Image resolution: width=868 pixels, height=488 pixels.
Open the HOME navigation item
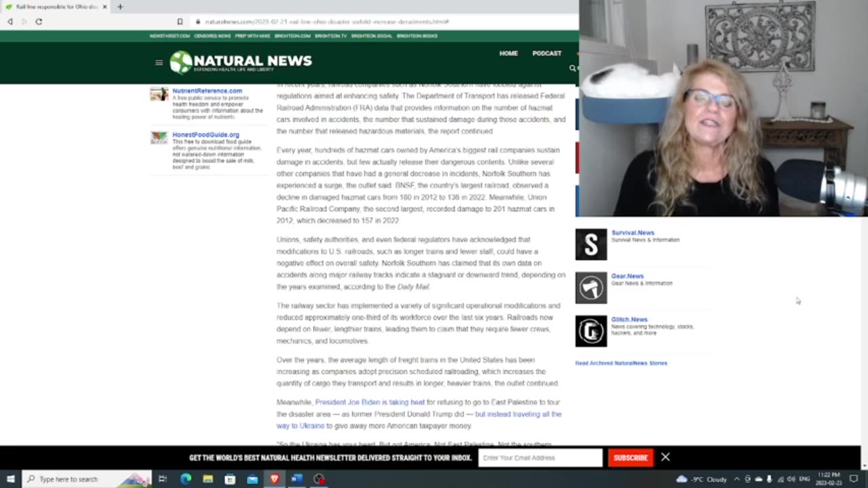(509, 53)
